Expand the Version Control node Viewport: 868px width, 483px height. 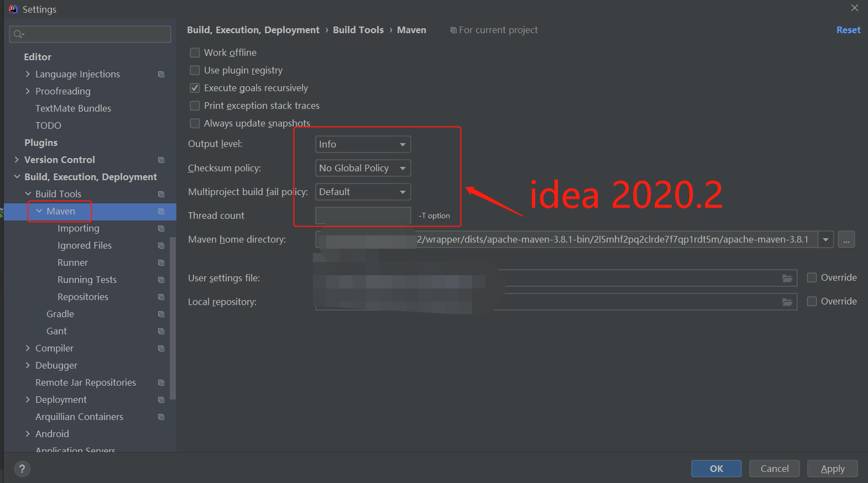pyautogui.click(x=17, y=160)
